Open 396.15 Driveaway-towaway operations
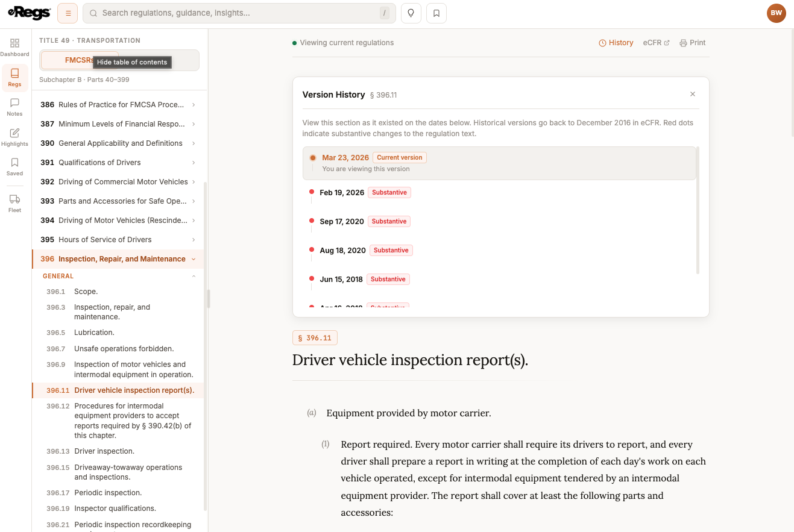794x532 pixels. tap(118, 472)
